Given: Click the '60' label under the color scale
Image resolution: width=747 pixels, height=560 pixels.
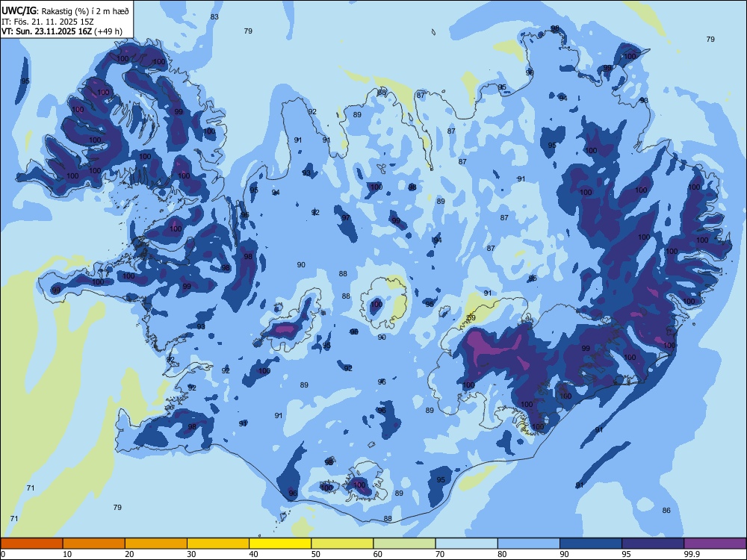Looking at the screenshot, I should pyautogui.click(x=378, y=554).
